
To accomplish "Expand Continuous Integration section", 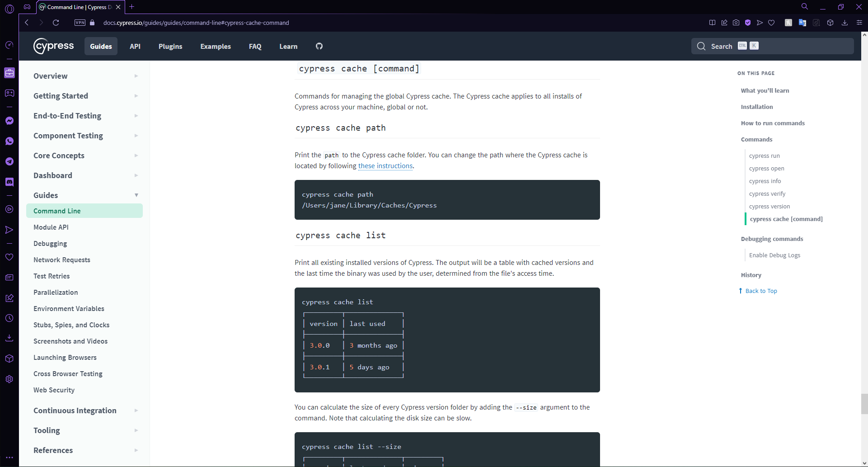I will point(85,410).
